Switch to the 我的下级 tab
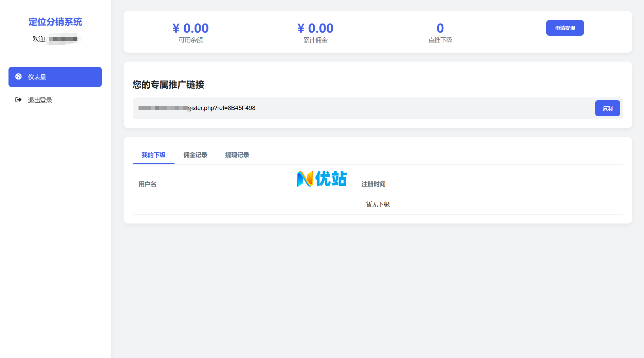Screen dimensions: 644x358 click(x=153, y=155)
